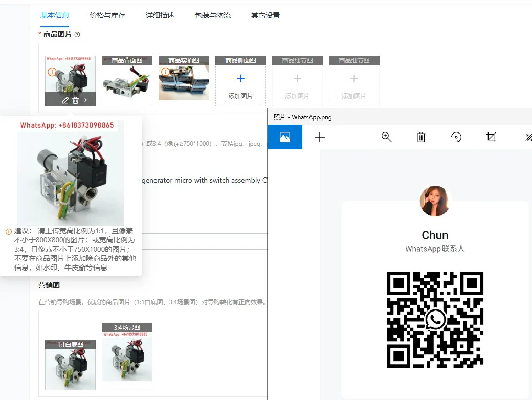Click the Photos toolbar delete trash icon
The image size is (532, 400).
(x=421, y=137)
